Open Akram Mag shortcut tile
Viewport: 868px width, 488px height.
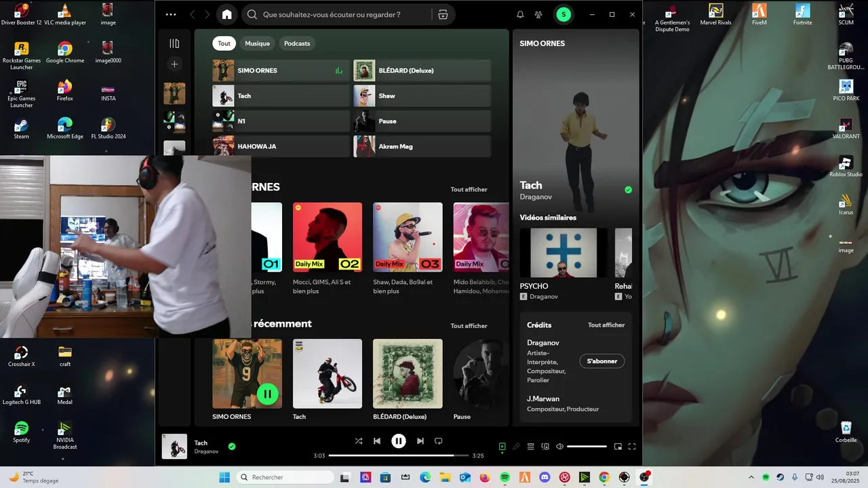click(422, 146)
